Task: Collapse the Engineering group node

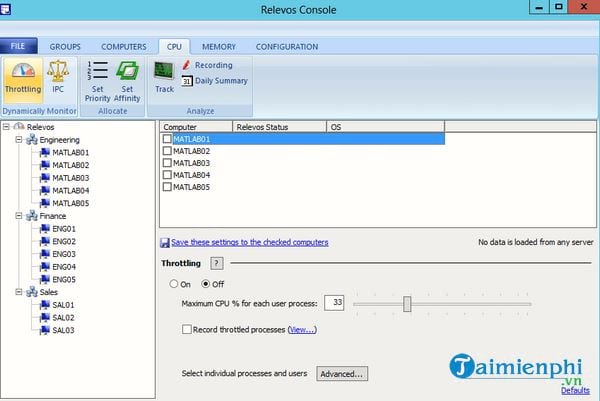Action: pyautogui.click(x=20, y=140)
